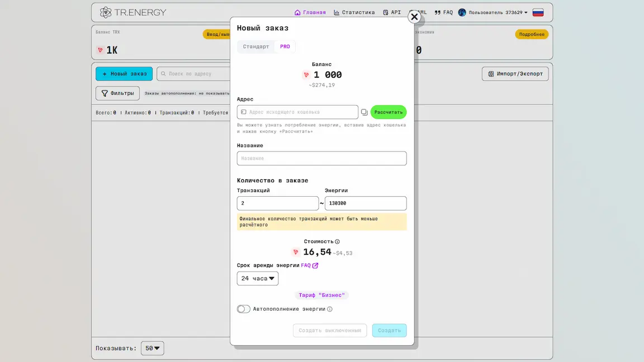This screenshot has width=644, height=362.
Task: Open the Фильтры filter button
Action: point(117,93)
